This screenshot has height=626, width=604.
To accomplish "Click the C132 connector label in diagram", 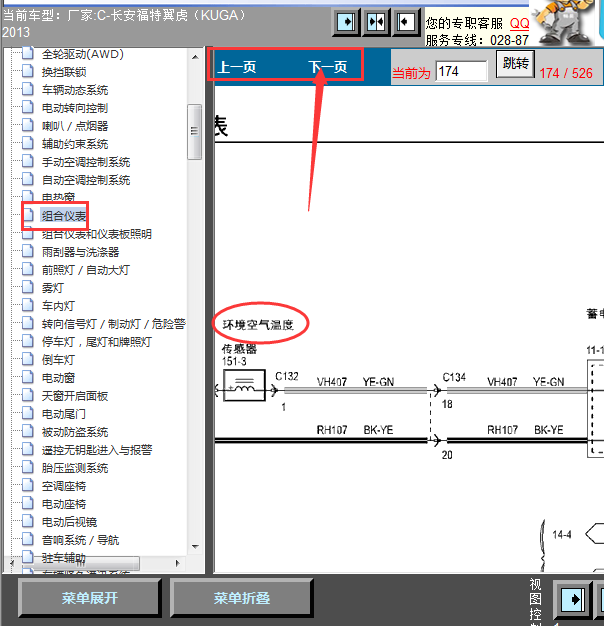I will pyautogui.click(x=287, y=376).
